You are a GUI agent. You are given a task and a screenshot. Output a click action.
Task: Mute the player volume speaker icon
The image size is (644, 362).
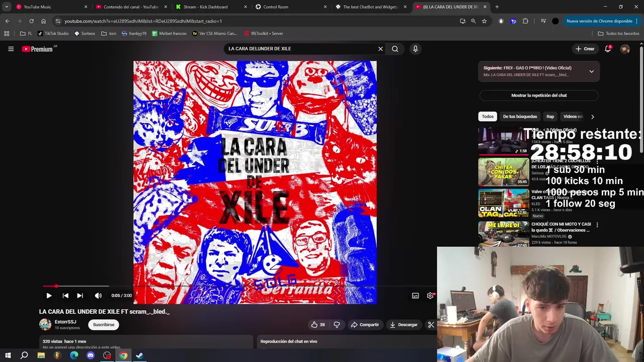pyautogui.click(x=98, y=296)
